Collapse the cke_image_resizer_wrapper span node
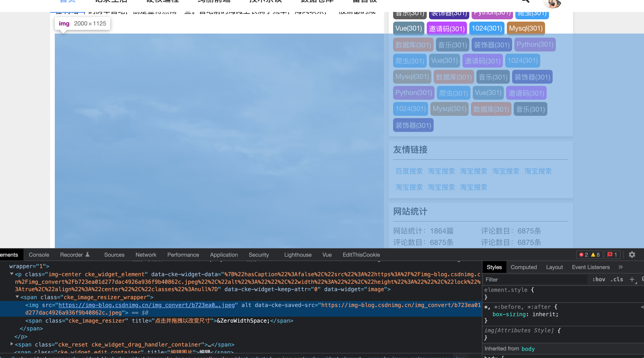Screen dimensions: 644x358 pos(17,297)
